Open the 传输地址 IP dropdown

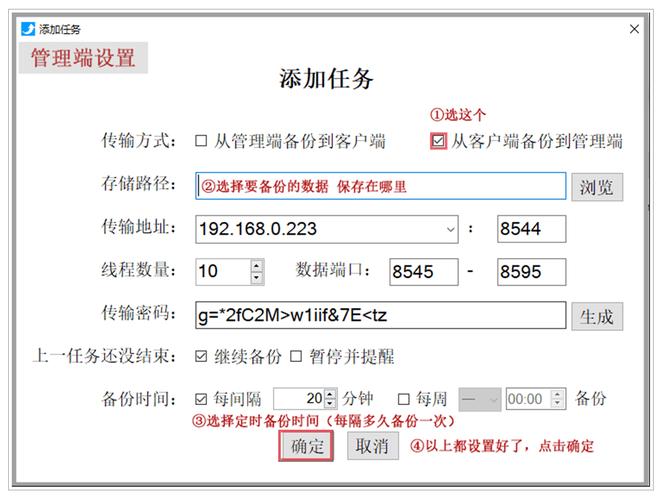point(450,229)
